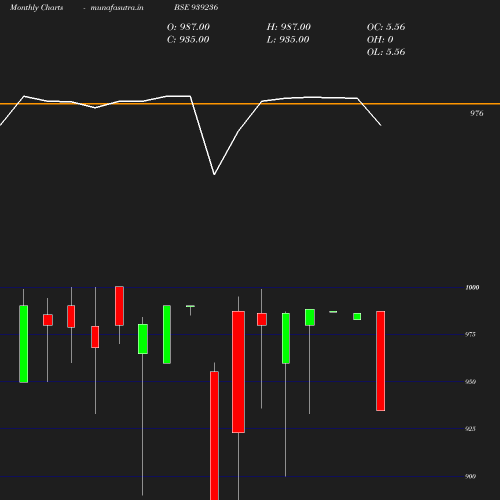
Task: Click the 'BSE 939236' symbol label
Action: (196, 7)
